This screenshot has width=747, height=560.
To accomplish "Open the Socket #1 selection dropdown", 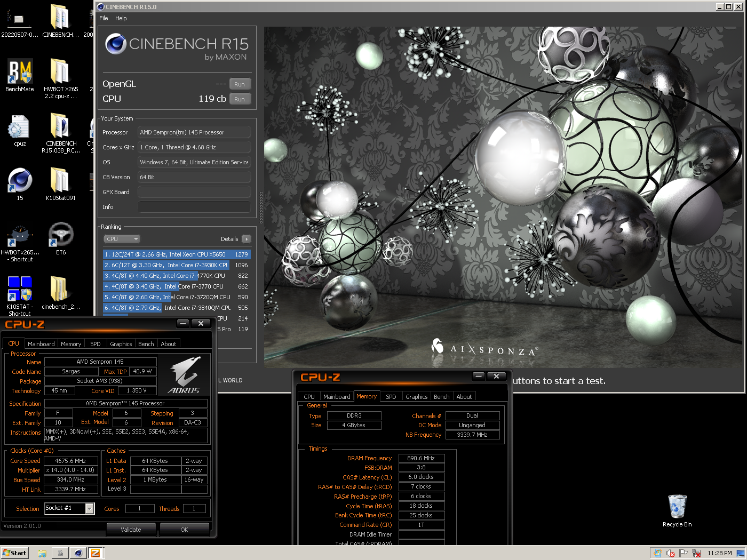I will point(69,508).
